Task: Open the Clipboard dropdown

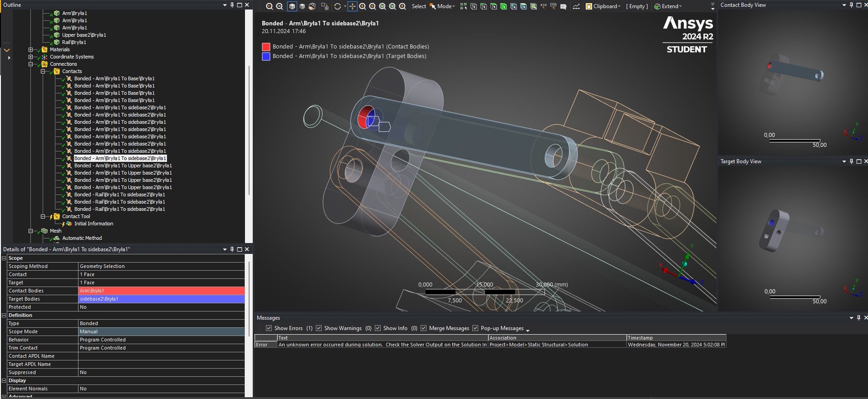Action: (x=603, y=6)
